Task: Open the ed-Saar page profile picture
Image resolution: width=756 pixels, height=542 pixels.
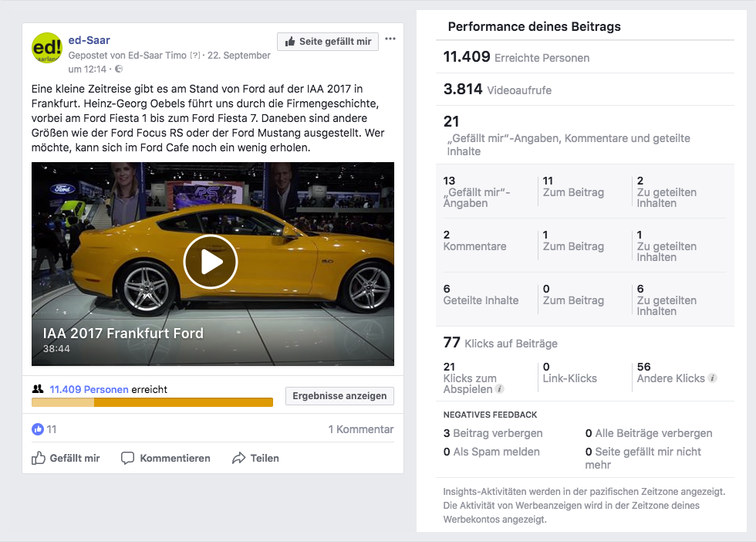Action: [x=47, y=47]
